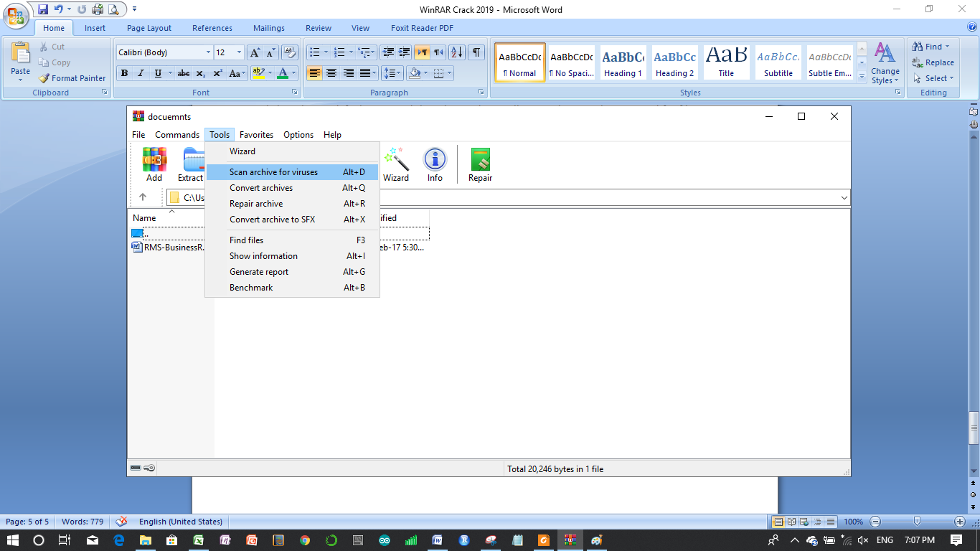
Task: Click the Bold icon in Word ribbon
Action: coord(124,73)
